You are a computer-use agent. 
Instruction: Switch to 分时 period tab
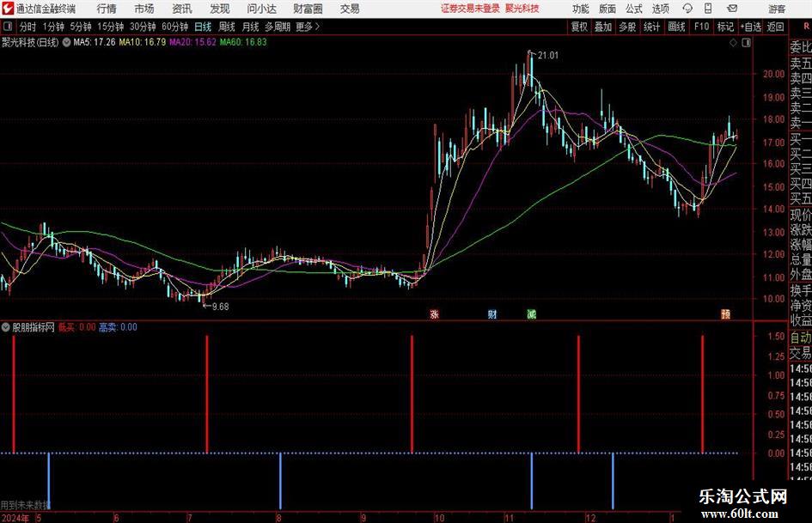click(x=28, y=27)
